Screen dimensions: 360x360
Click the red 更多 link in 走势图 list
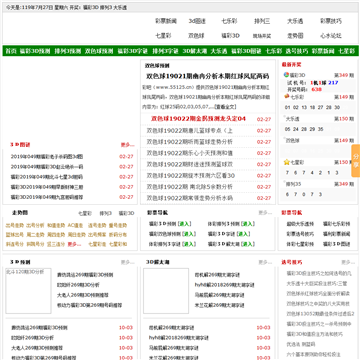point(74,244)
